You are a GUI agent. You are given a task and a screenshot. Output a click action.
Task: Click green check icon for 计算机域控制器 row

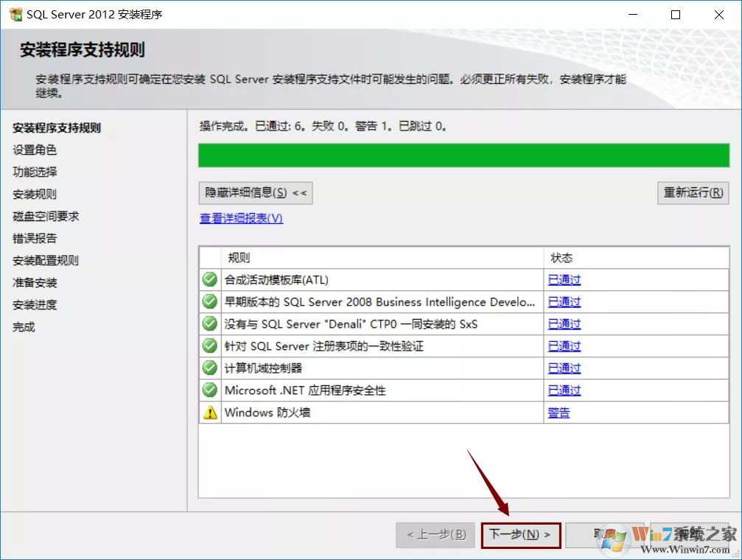point(210,368)
